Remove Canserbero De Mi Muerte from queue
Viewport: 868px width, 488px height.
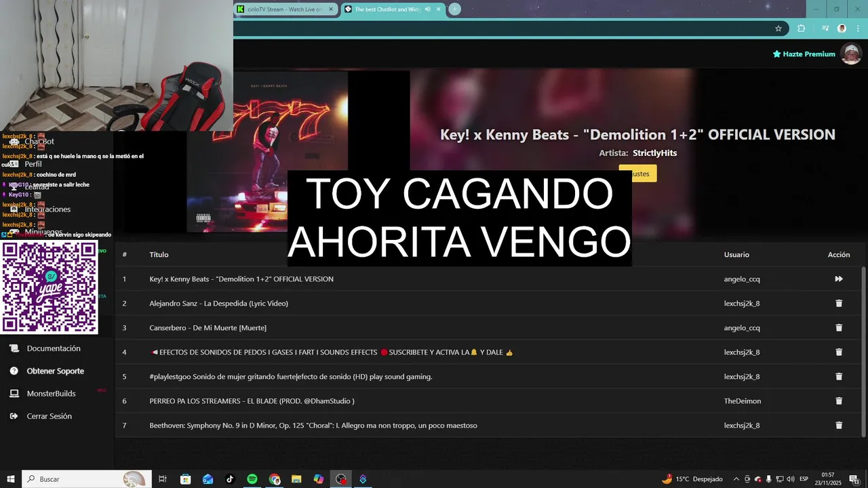point(839,327)
